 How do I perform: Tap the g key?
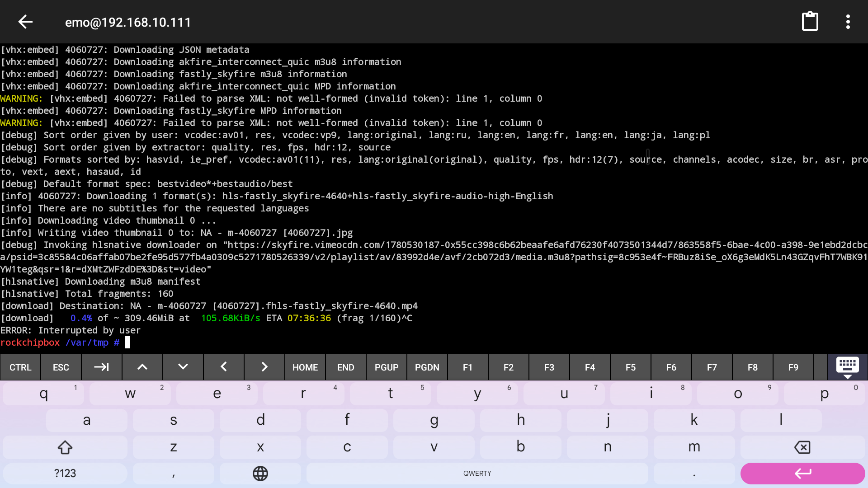(x=434, y=420)
